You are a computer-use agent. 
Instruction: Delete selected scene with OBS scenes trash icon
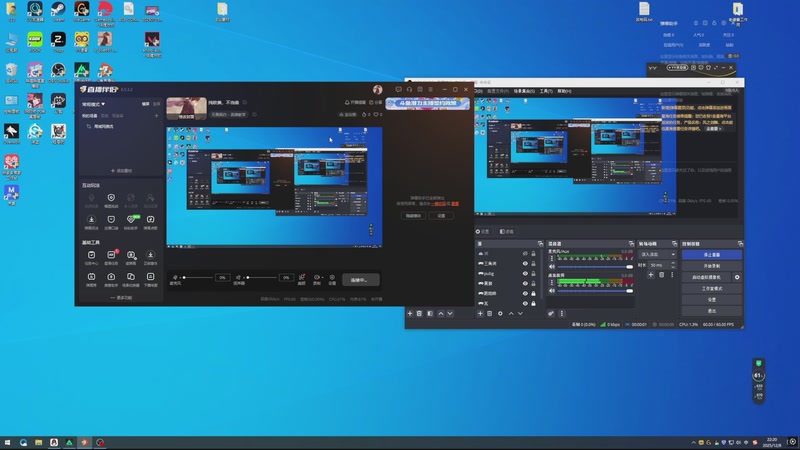[419, 314]
